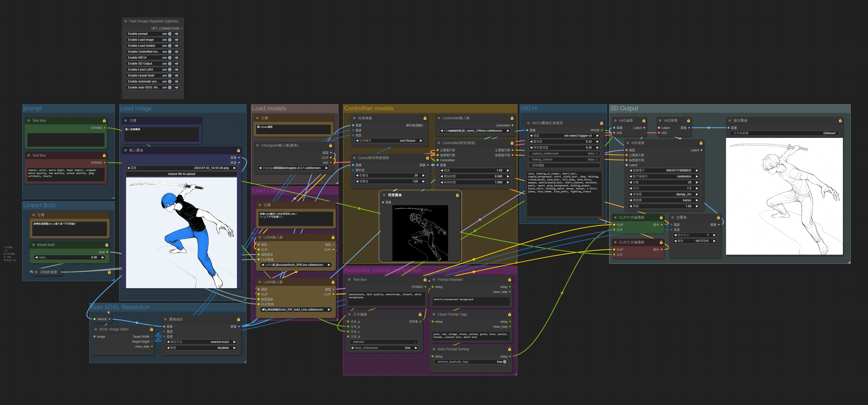Open 採樣器 dropdown showing dpmpp_2m
Viewport: 868px width, 405px height.
(664, 194)
